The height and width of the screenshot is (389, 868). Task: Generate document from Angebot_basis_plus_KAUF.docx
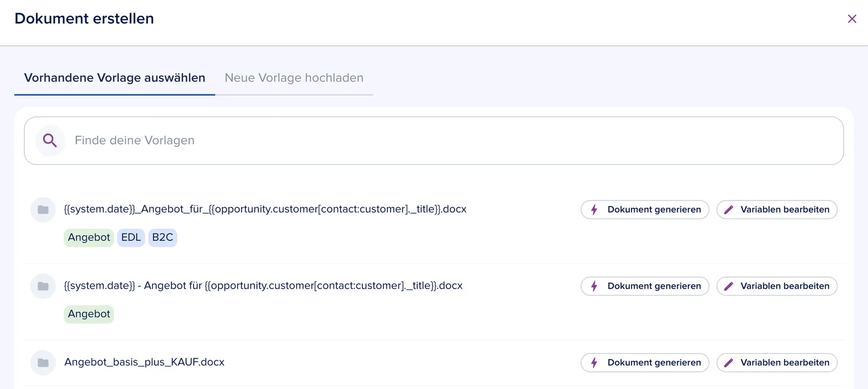click(644, 362)
